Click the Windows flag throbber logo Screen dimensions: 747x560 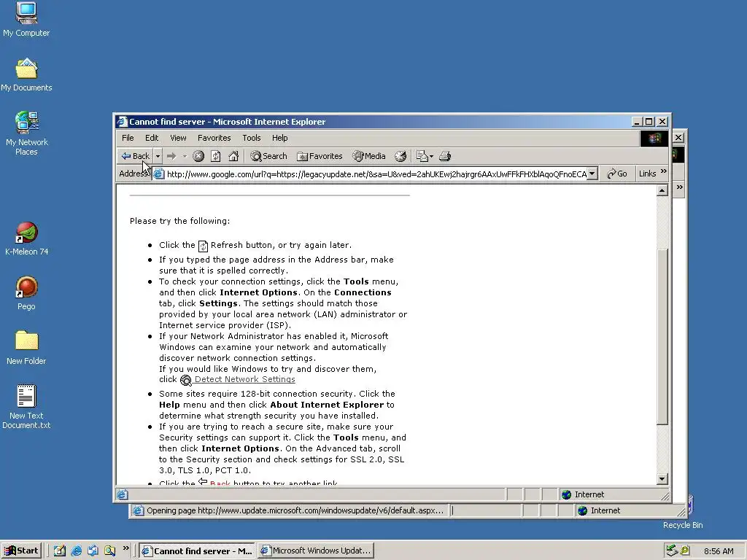coord(654,139)
